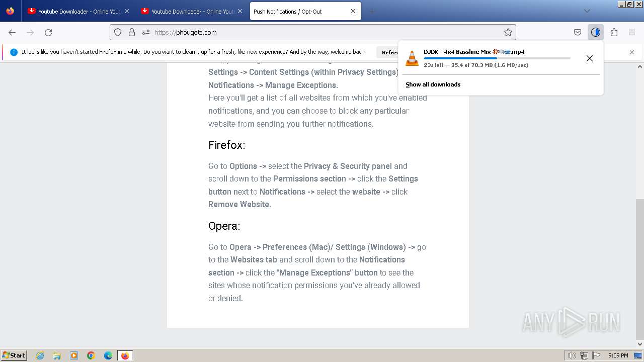This screenshot has width=644, height=362.
Task: Click the scrollbar up arrow
Action: click(x=640, y=66)
